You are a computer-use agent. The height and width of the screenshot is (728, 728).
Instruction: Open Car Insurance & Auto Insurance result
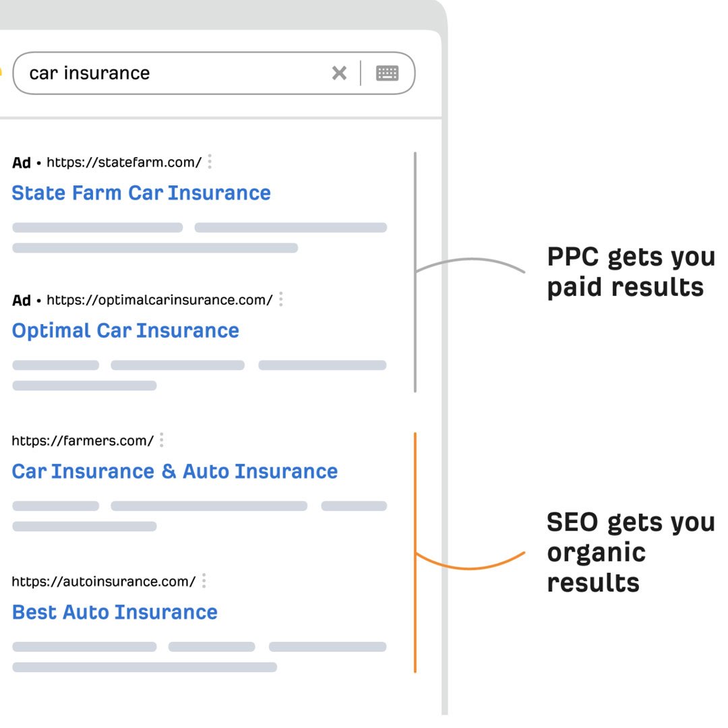175,471
